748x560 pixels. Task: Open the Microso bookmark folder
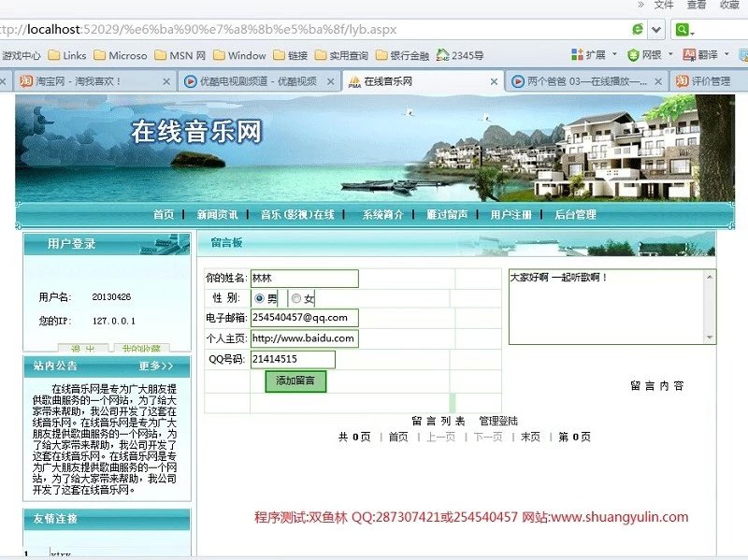pyautogui.click(x=121, y=55)
